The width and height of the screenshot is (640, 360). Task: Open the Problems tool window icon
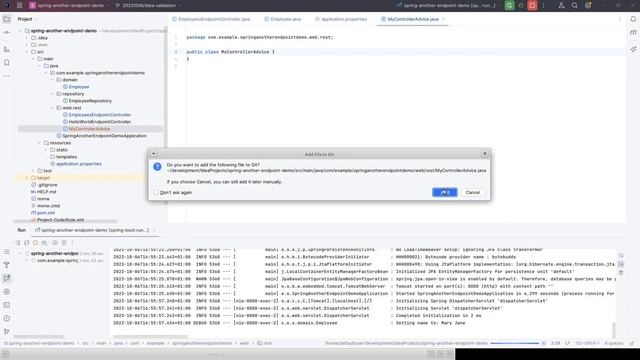(7, 318)
